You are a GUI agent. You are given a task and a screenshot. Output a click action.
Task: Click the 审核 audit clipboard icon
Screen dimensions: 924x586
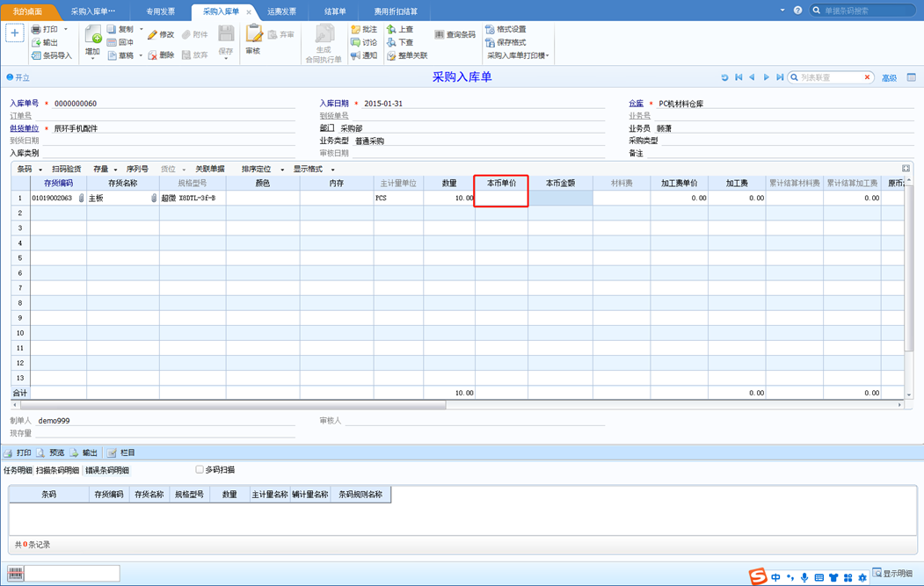coord(254,34)
